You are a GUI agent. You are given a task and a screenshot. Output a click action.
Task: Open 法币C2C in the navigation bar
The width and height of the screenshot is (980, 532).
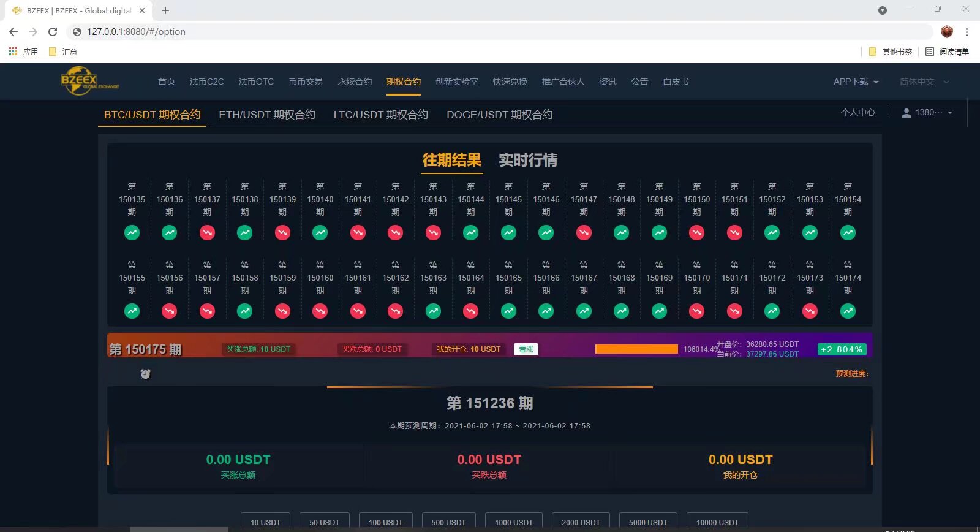(206, 82)
